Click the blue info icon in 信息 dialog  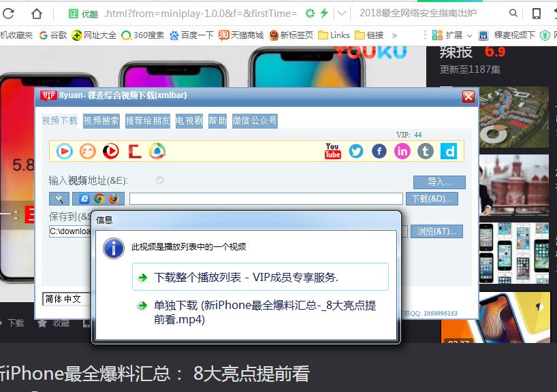[114, 248]
